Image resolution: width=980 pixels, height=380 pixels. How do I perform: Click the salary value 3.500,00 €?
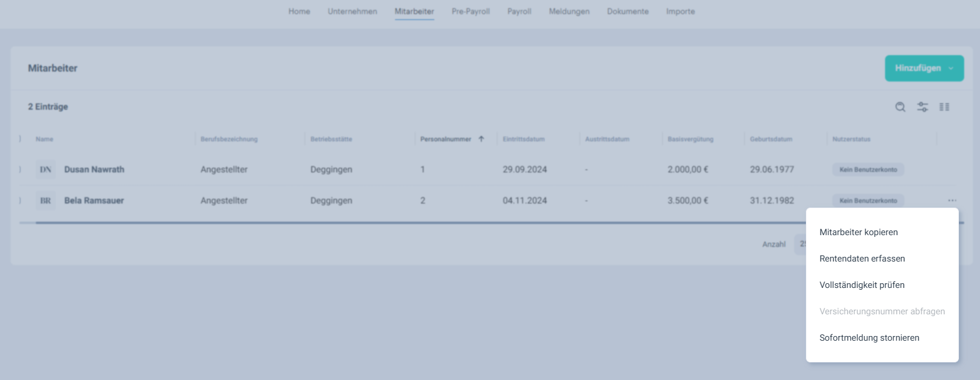coord(688,201)
